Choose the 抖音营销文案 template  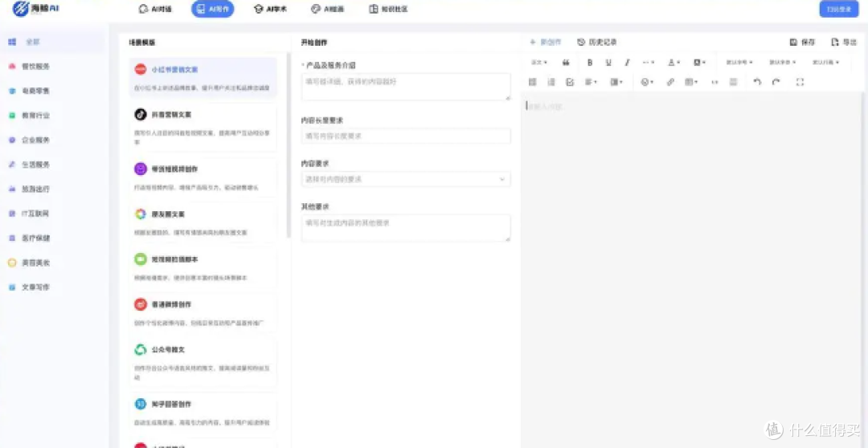pyautogui.click(x=203, y=127)
